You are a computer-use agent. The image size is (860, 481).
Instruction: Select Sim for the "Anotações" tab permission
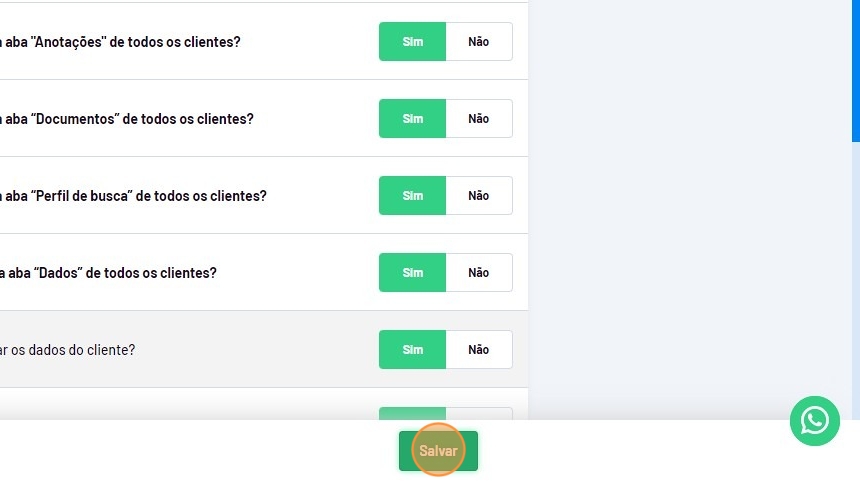pyautogui.click(x=412, y=42)
